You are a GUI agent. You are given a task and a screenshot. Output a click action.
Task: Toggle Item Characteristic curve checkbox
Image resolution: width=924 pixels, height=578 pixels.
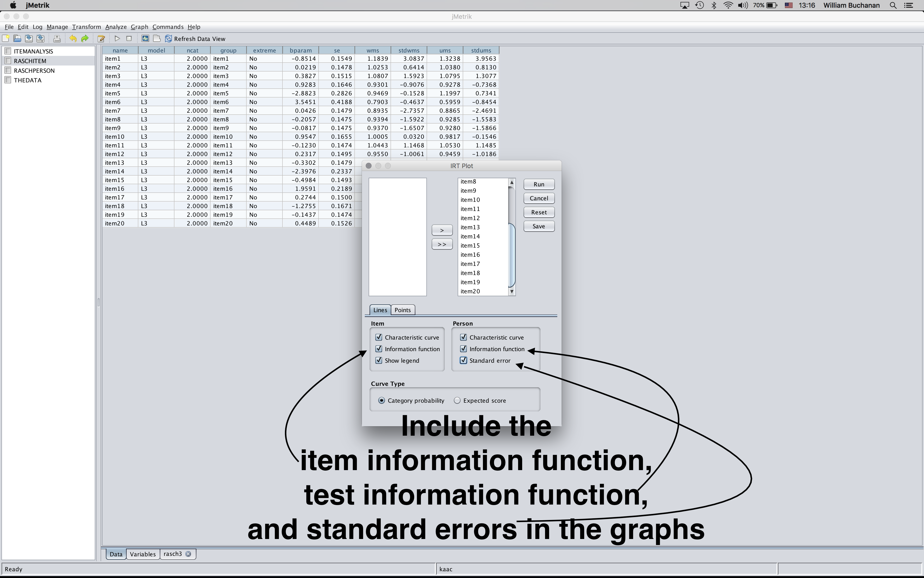pos(379,337)
